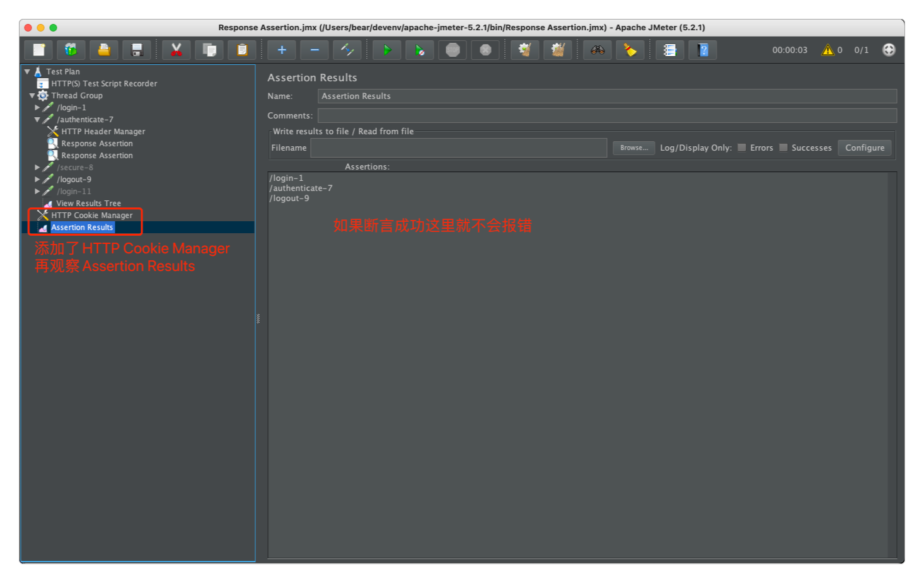
Task: Click the warning triangle log indicator
Action: pos(828,50)
